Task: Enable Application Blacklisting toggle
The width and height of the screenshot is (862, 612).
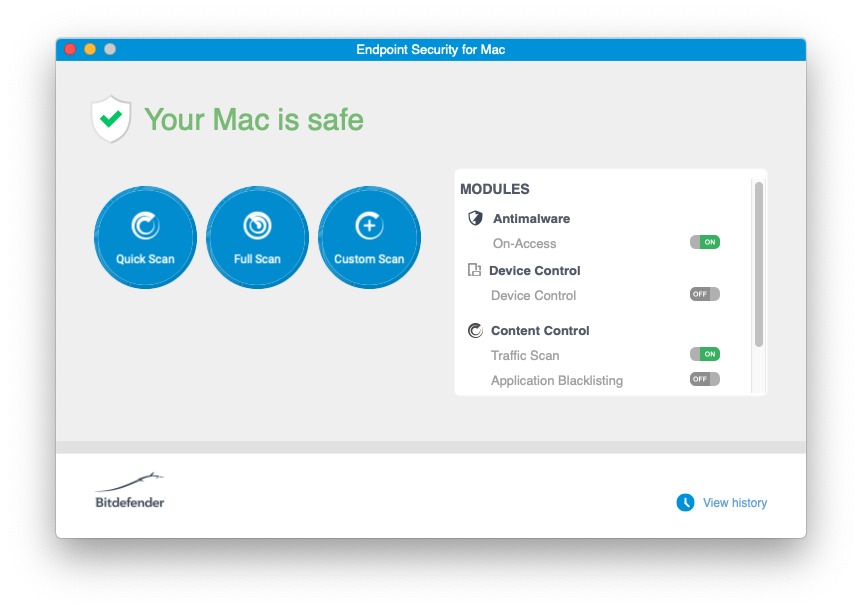Action: (704, 379)
